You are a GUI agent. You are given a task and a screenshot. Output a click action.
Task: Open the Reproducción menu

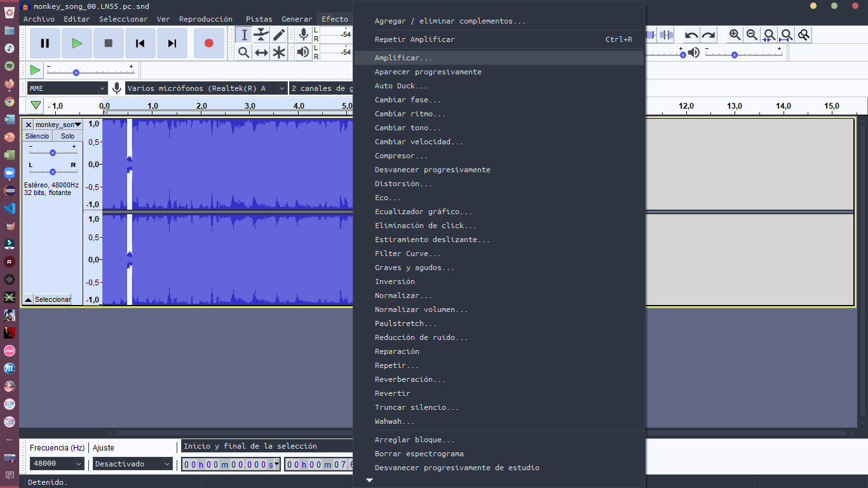pyautogui.click(x=206, y=19)
